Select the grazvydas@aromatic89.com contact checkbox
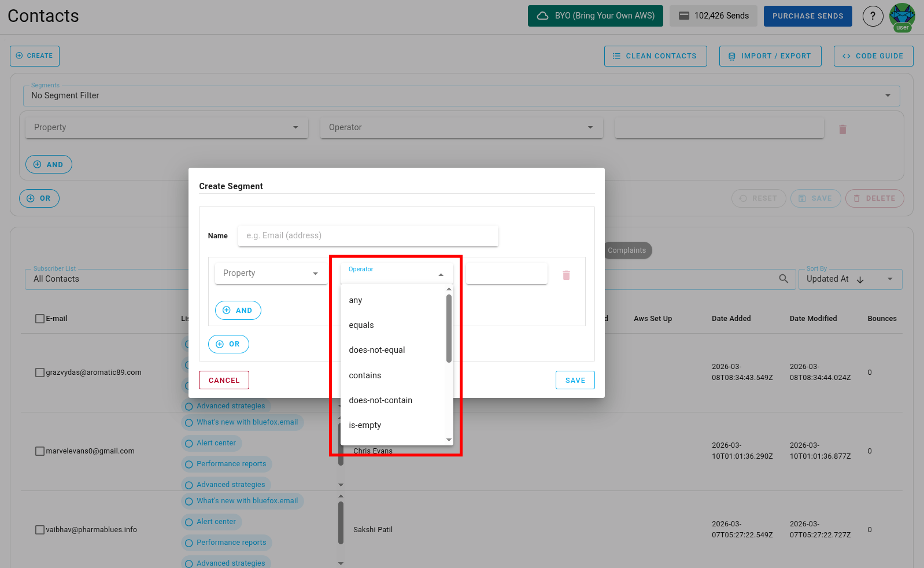This screenshot has height=568, width=924. pos(40,372)
